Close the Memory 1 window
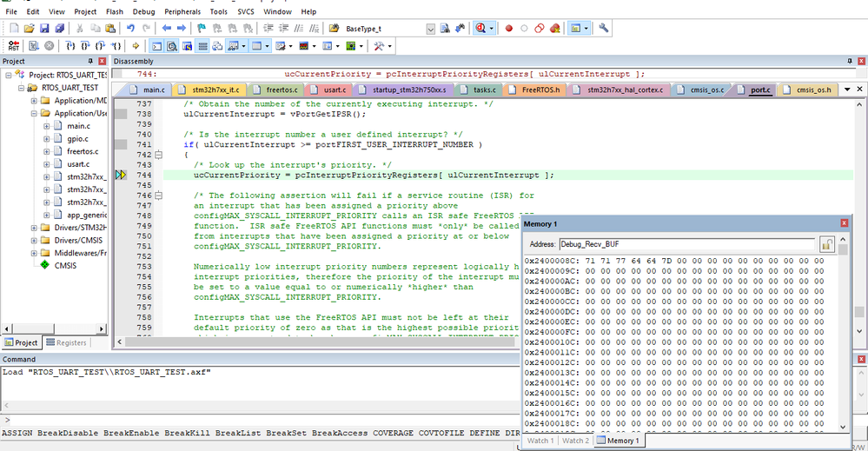Screen dimensions: 868x451 pos(845,223)
